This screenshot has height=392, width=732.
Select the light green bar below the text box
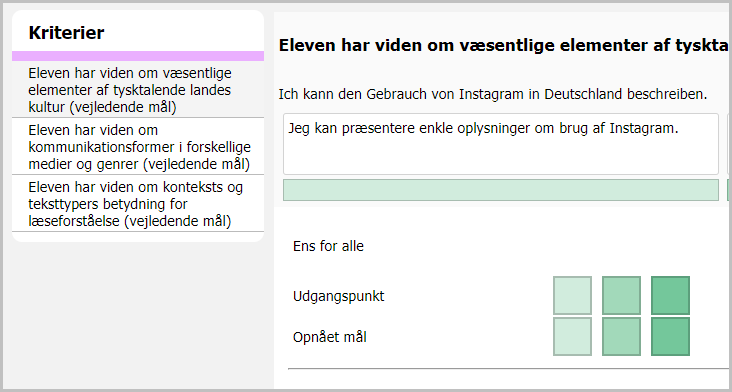tap(500, 190)
